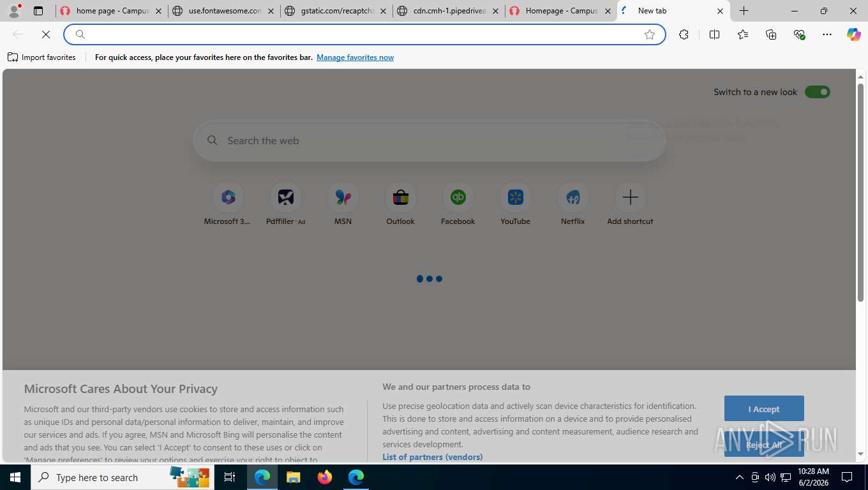Open the Facebook shortcut tile
This screenshot has height=490, width=868.
(x=458, y=204)
